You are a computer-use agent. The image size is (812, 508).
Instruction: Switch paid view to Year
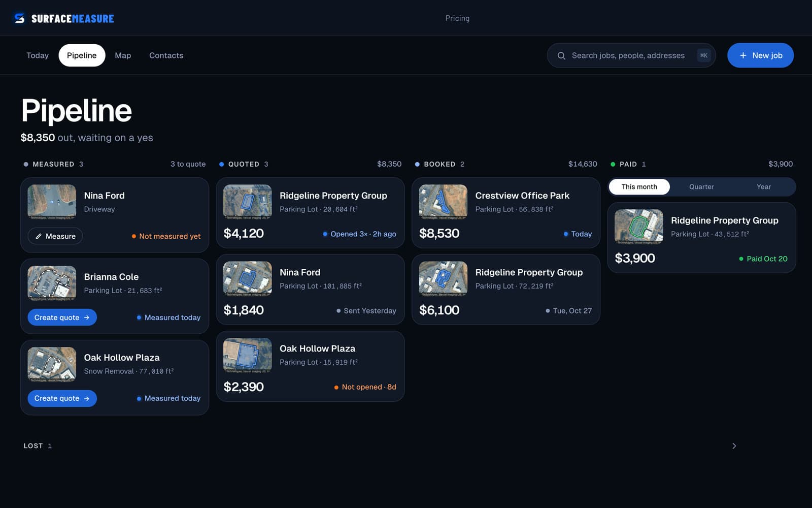pos(764,187)
